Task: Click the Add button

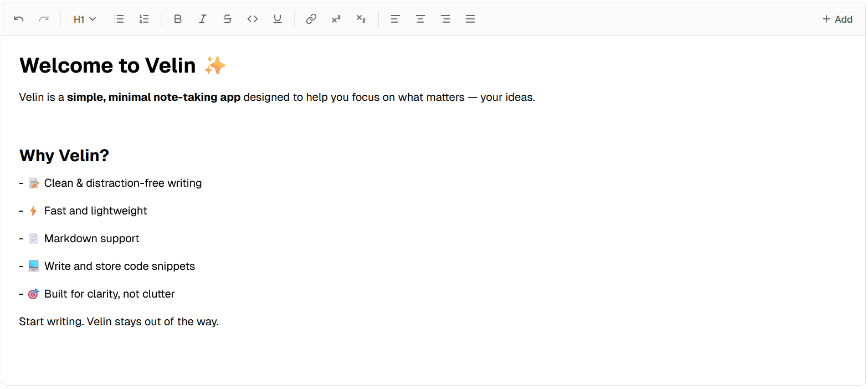Action: point(837,19)
